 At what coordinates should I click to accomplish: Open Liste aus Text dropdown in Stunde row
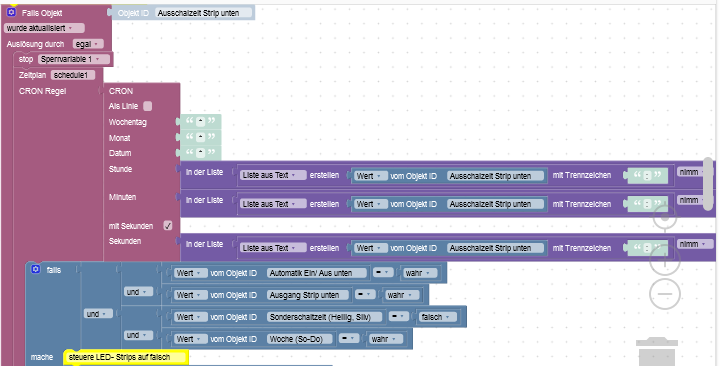[x=273, y=175]
